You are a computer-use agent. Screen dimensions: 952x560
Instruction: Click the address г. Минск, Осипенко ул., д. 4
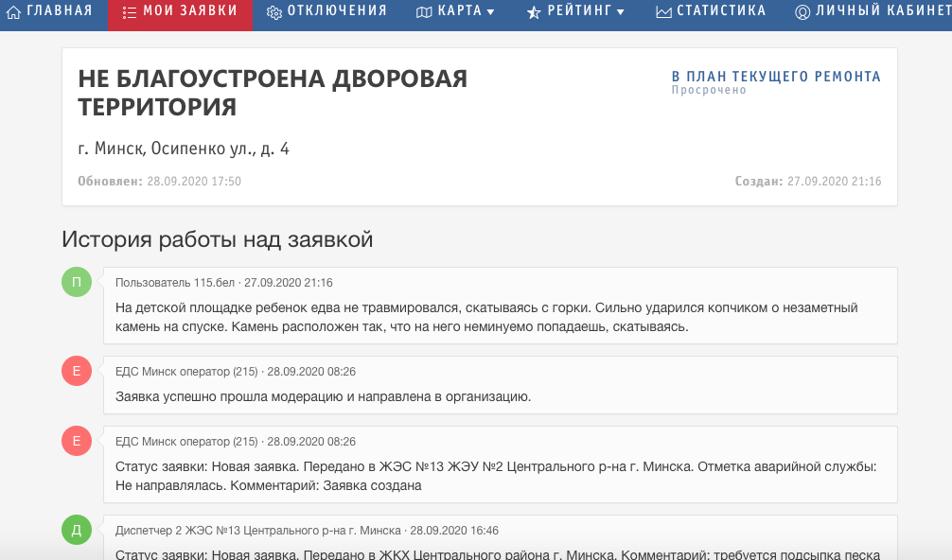pyautogui.click(x=184, y=149)
